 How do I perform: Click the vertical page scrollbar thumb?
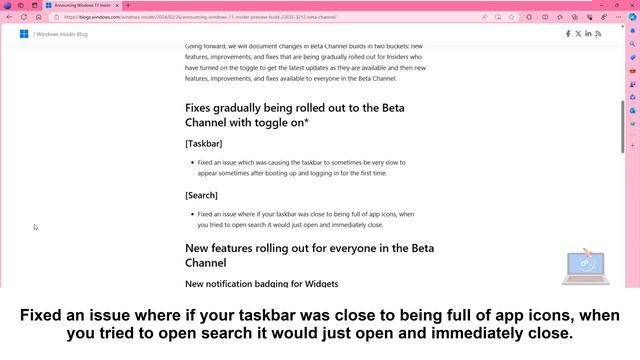point(622,127)
